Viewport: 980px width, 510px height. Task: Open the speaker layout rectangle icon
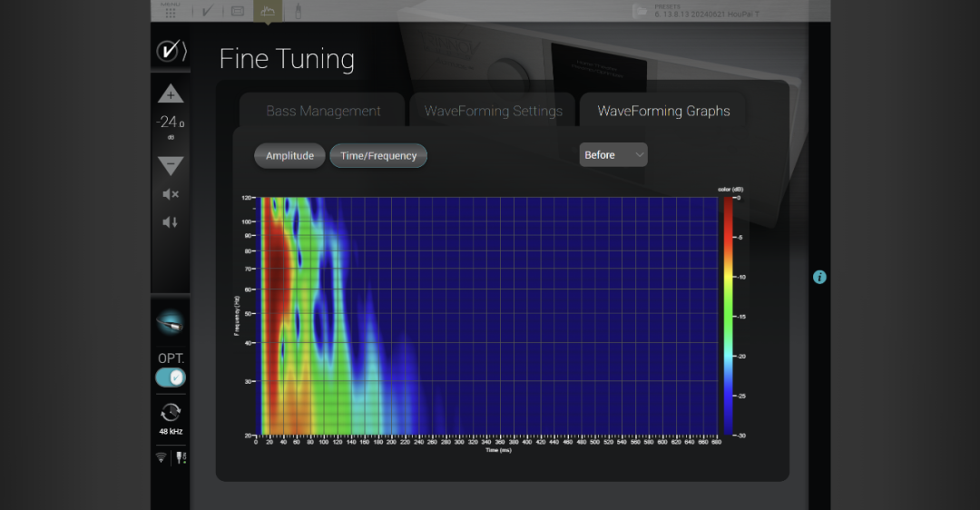click(238, 11)
